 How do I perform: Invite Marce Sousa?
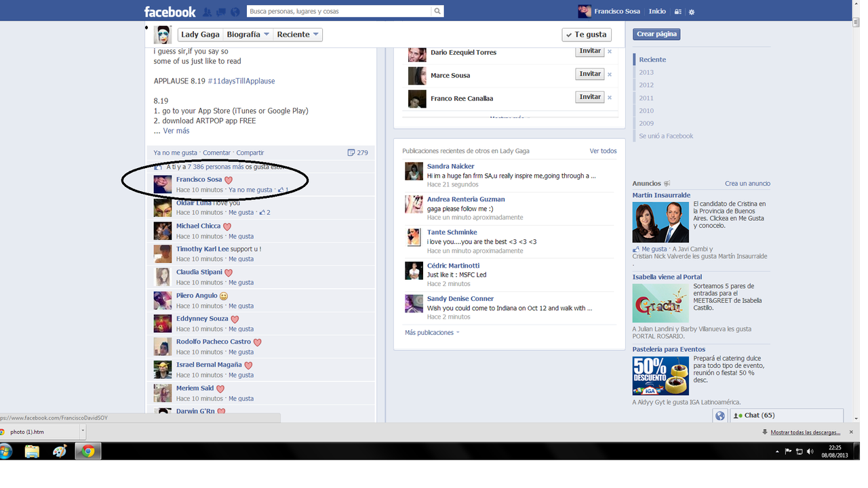tap(590, 75)
